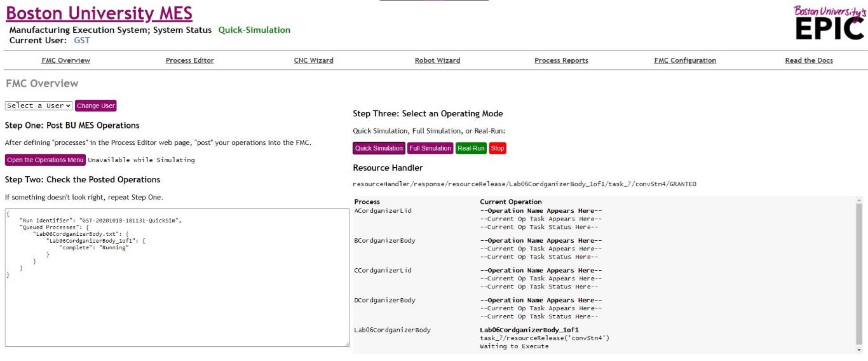The width and height of the screenshot is (868, 361).
Task: Open the Robot Wizard page
Action: point(437,60)
